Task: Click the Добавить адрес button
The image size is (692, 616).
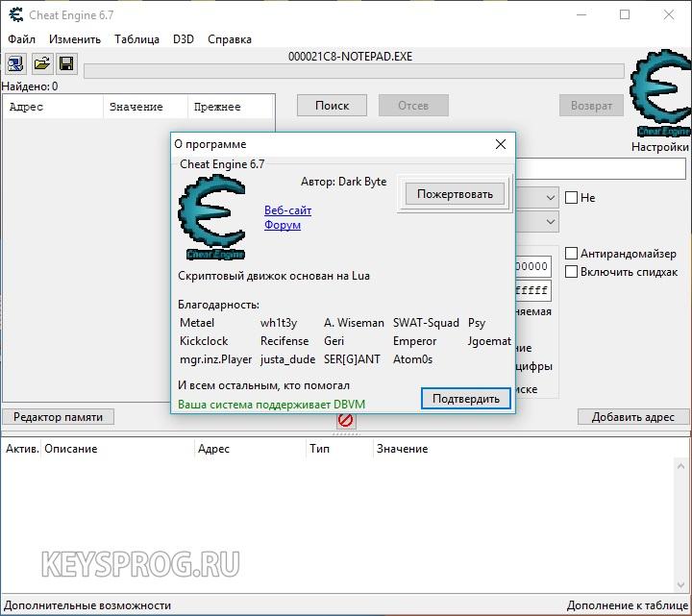Action: tap(633, 417)
